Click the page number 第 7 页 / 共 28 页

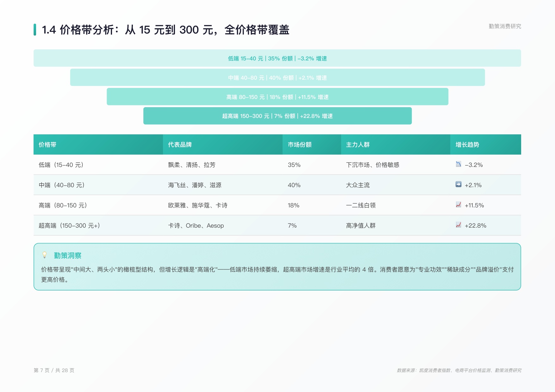point(54,370)
